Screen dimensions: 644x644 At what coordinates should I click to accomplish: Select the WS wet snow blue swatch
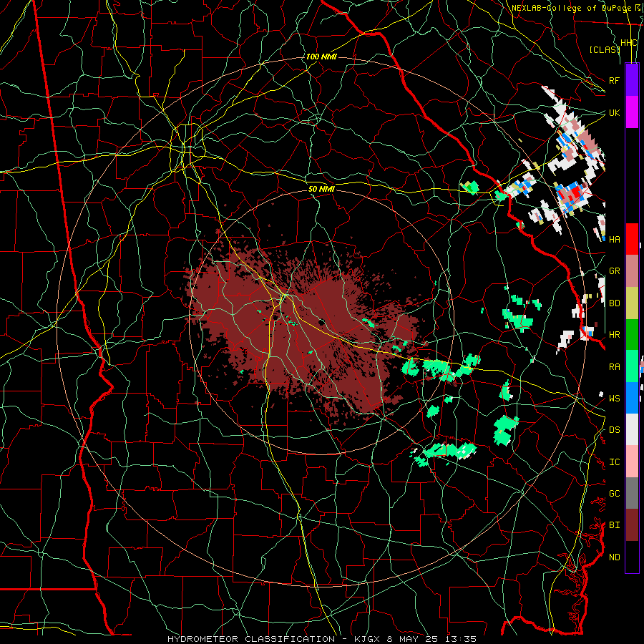click(x=632, y=398)
